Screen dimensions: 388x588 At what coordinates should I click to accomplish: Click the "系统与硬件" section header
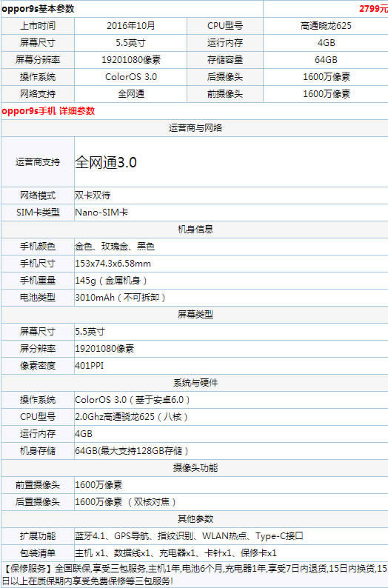[195, 383]
